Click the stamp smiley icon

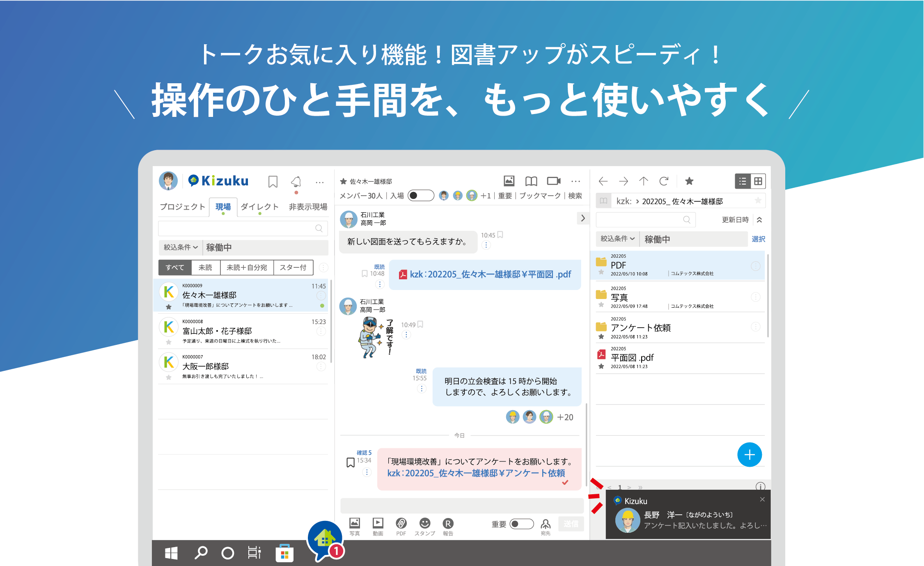tap(424, 523)
